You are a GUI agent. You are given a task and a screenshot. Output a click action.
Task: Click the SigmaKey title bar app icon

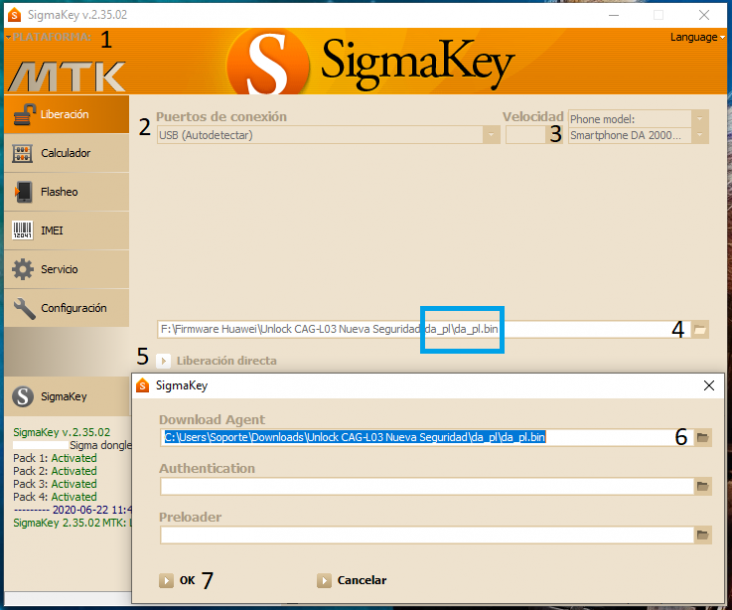click(x=15, y=15)
